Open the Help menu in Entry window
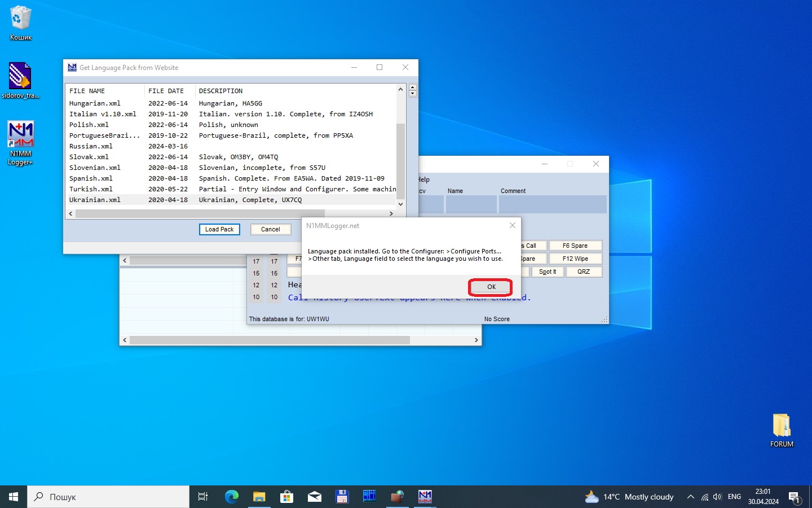 [x=424, y=179]
